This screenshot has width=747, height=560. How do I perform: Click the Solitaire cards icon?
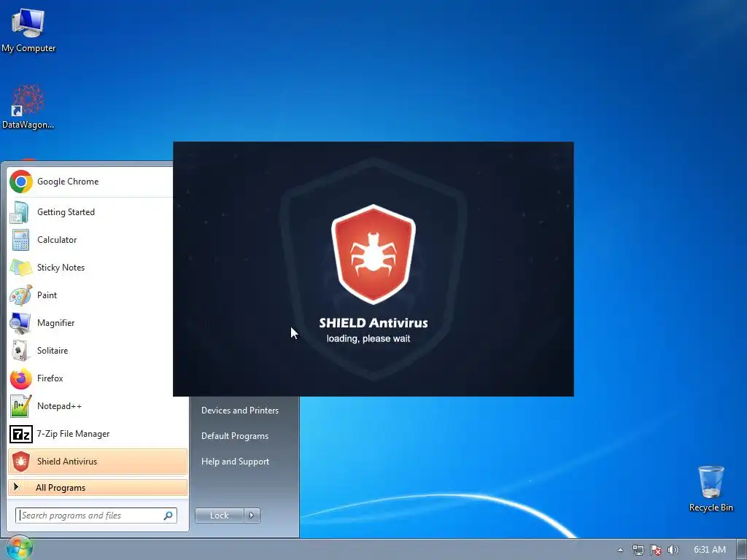tap(20, 351)
